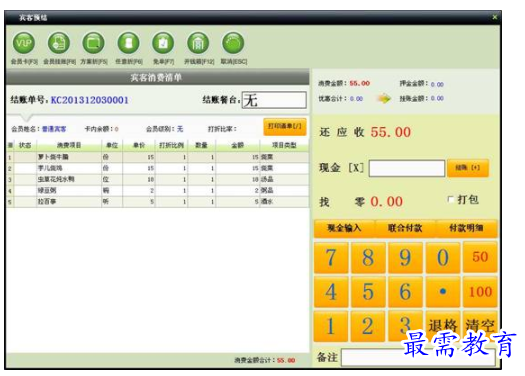Tap the red 50 quick-amount key
This screenshot has width=525, height=376.
pyautogui.click(x=480, y=257)
